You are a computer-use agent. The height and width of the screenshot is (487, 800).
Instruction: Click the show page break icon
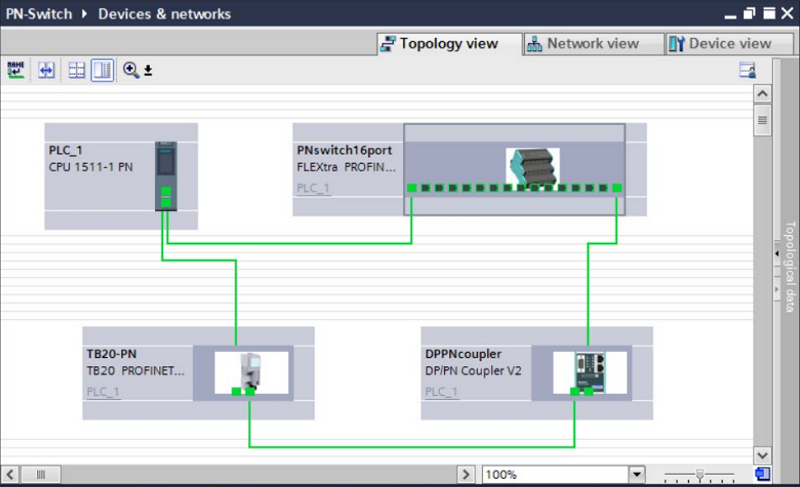tap(46, 70)
